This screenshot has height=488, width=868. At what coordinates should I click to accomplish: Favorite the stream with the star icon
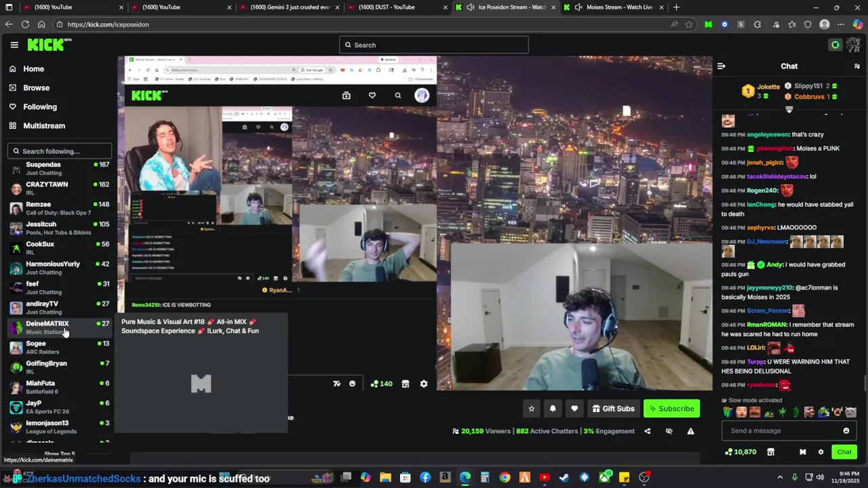pos(532,409)
